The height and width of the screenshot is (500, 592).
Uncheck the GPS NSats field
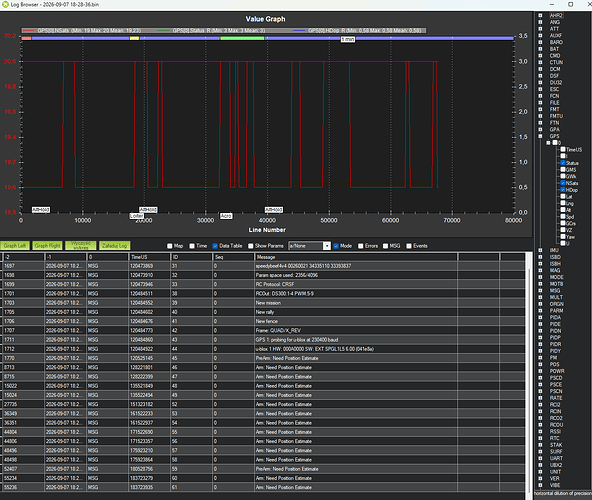tap(563, 183)
